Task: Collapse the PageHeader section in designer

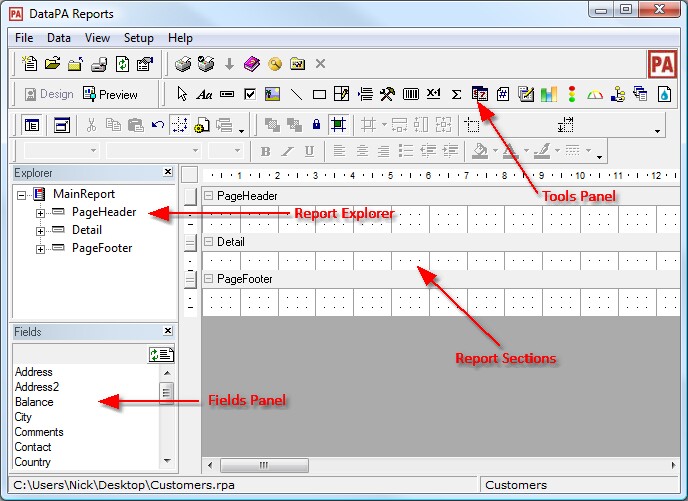Action: coord(209,196)
